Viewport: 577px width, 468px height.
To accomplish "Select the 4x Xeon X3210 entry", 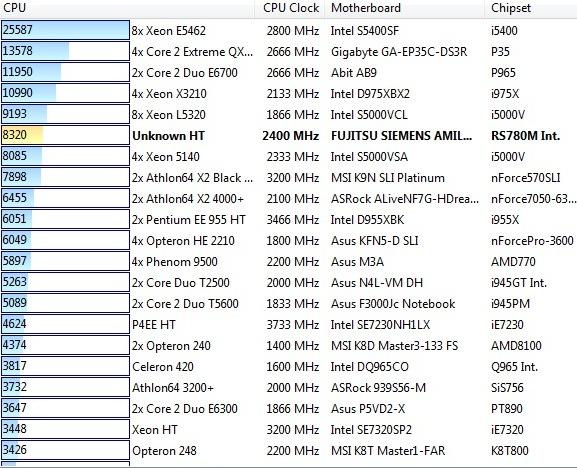I will tap(169, 94).
